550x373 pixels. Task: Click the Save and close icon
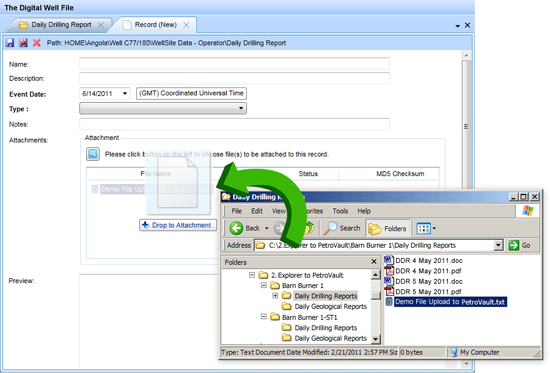tap(23, 43)
